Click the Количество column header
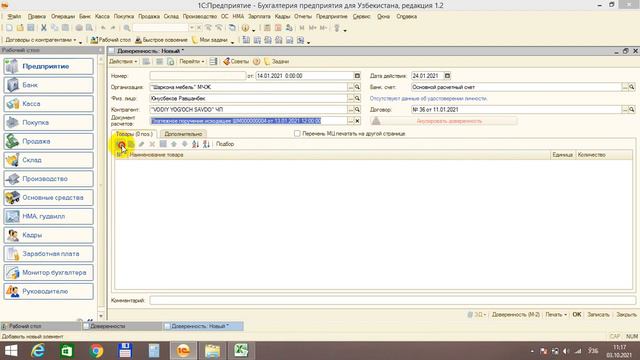 pos(604,155)
